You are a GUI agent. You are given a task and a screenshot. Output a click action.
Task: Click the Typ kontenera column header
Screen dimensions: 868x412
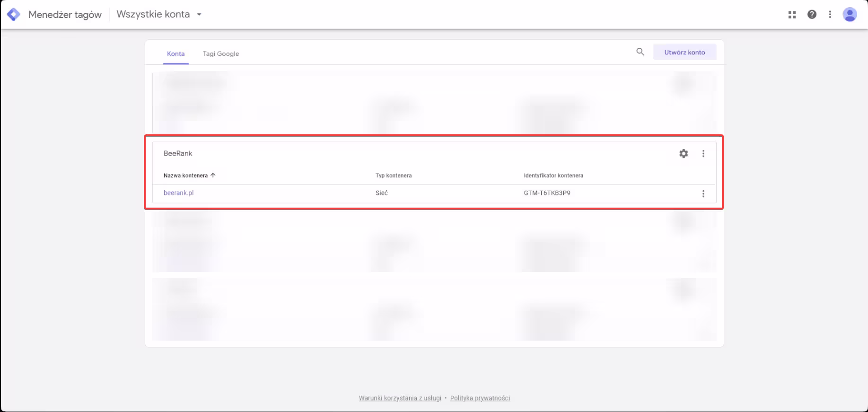click(x=394, y=175)
